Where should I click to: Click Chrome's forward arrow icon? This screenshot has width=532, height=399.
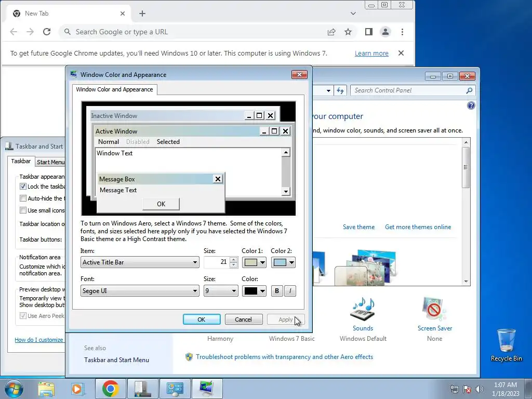click(x=30, y=32)
